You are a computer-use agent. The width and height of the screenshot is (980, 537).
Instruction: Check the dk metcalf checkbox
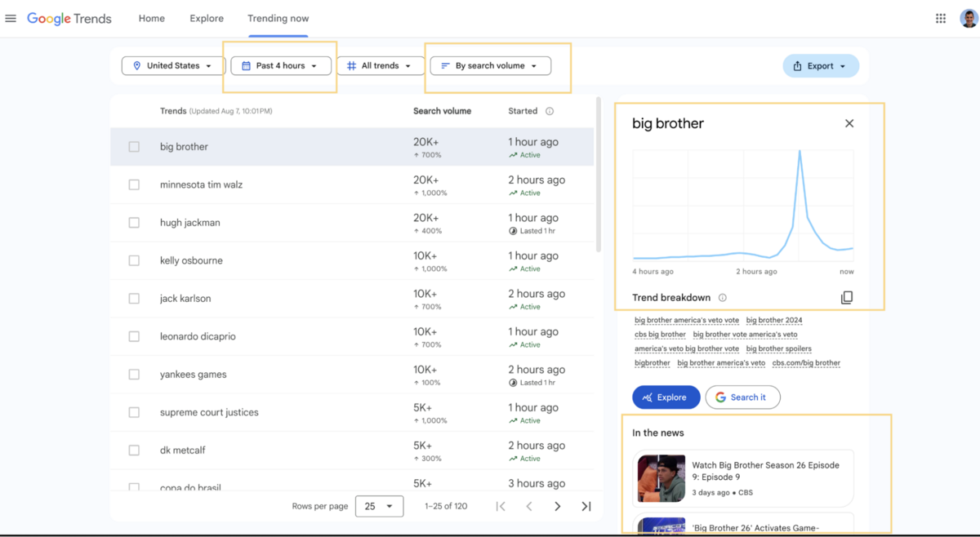pos(134,450)
